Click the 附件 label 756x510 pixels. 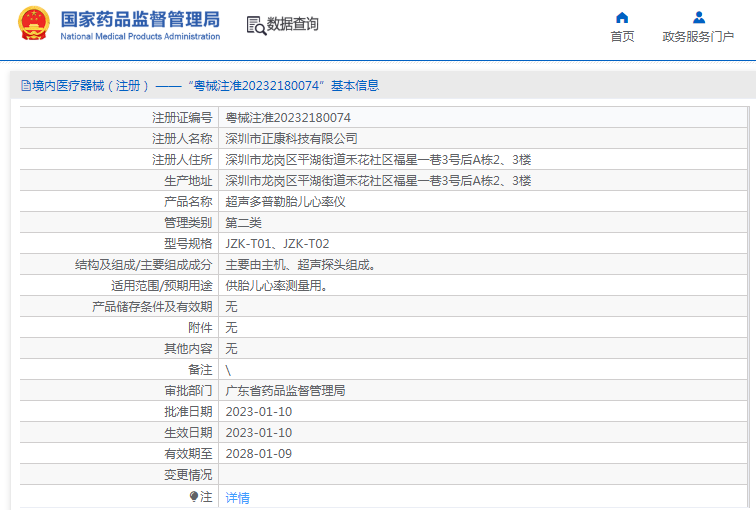[x=200, y=328]
